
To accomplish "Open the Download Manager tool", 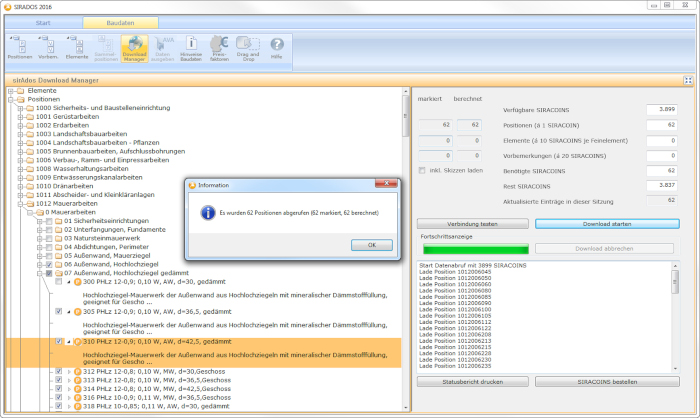I will pos(133,48).
